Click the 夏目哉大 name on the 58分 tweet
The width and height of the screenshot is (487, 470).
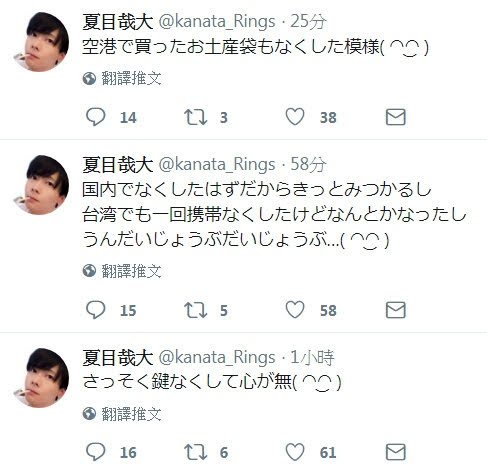118,165
